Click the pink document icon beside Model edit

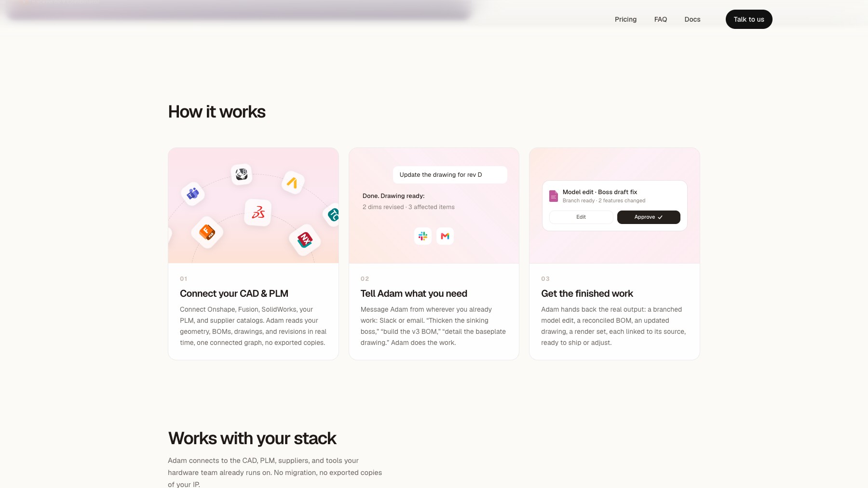click(x=554, y=196)
